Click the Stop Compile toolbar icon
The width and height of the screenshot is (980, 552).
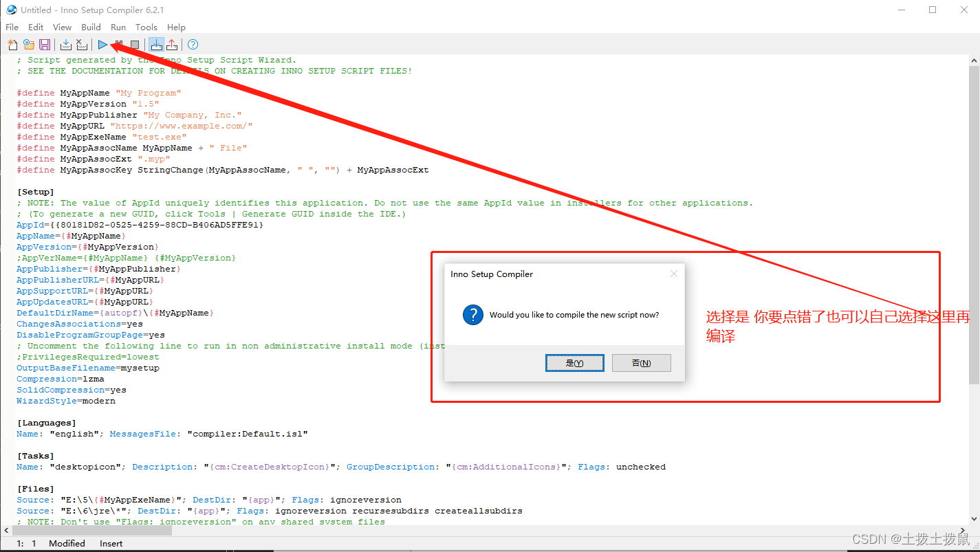[82, 45]
